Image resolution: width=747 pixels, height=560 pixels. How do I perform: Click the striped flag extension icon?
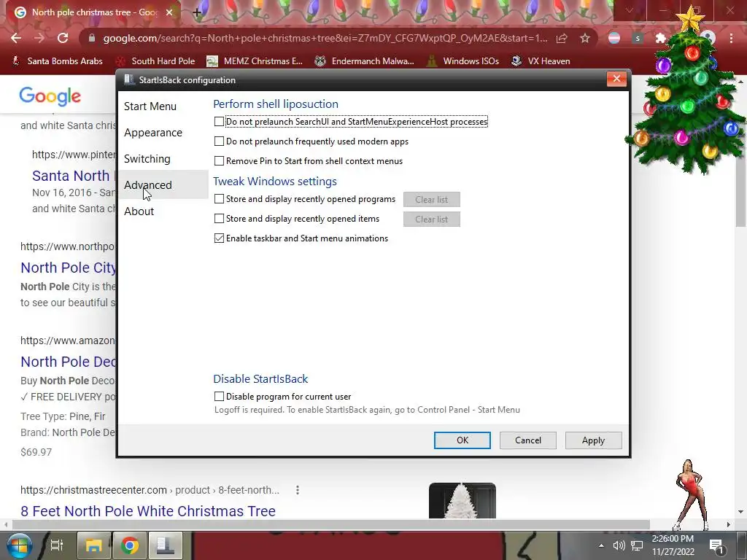[614, 38]
